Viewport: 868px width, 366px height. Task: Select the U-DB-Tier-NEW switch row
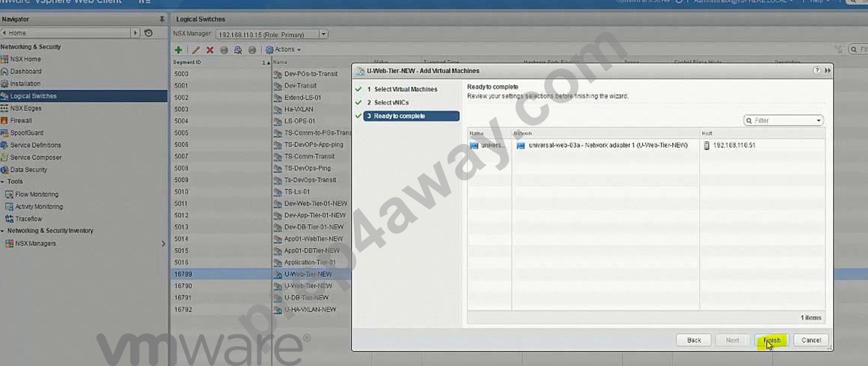(x=306, y=298)
